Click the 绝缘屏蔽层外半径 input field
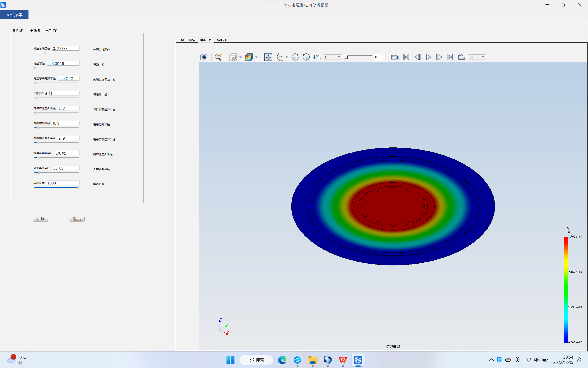This screenshot has width=588, height=368. [68, 138]
